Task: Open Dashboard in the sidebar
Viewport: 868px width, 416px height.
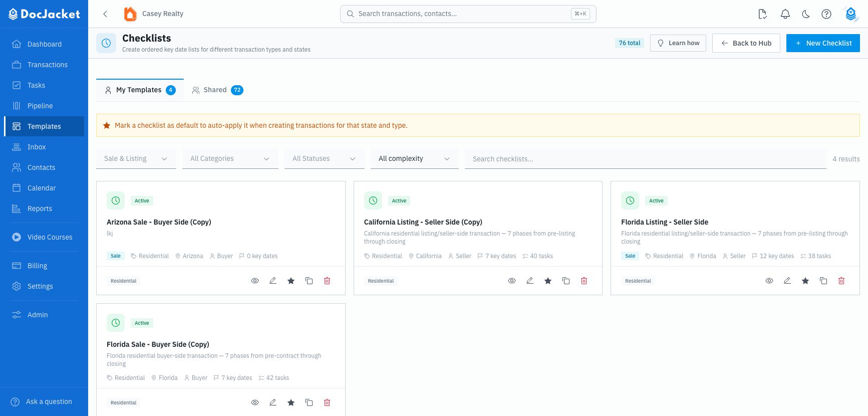Action: (44, 44)
